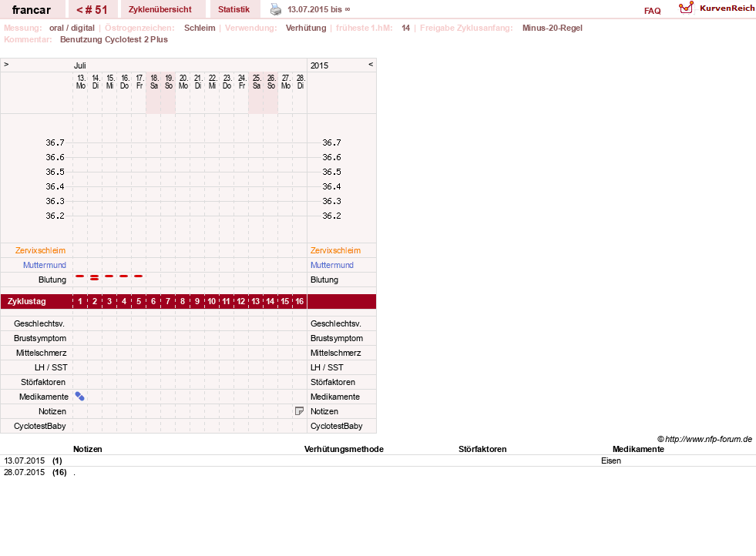Click the date header 13. Mo
This screenshot has width=756, height=556.
[80, 82]
